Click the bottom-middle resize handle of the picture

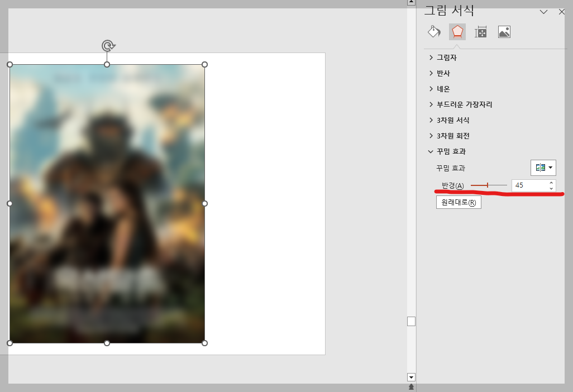click(x=107, y=343)
